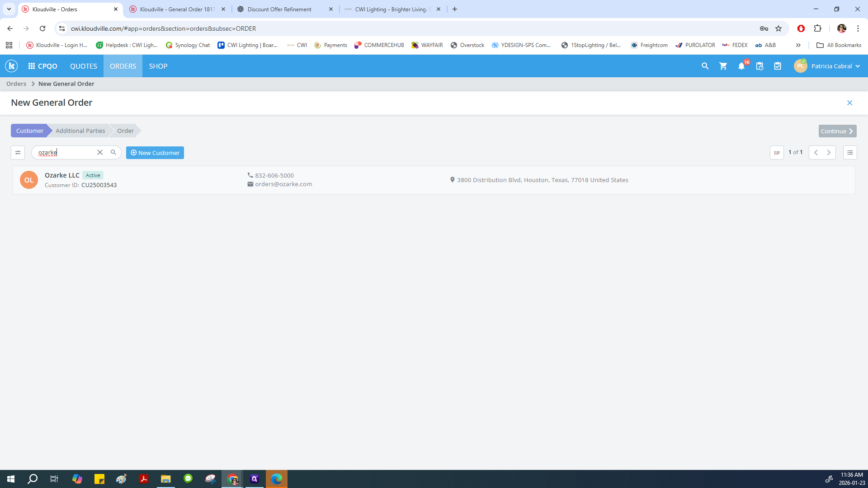
Task: Click the New Customer button
Action: [x=155, y=153]
